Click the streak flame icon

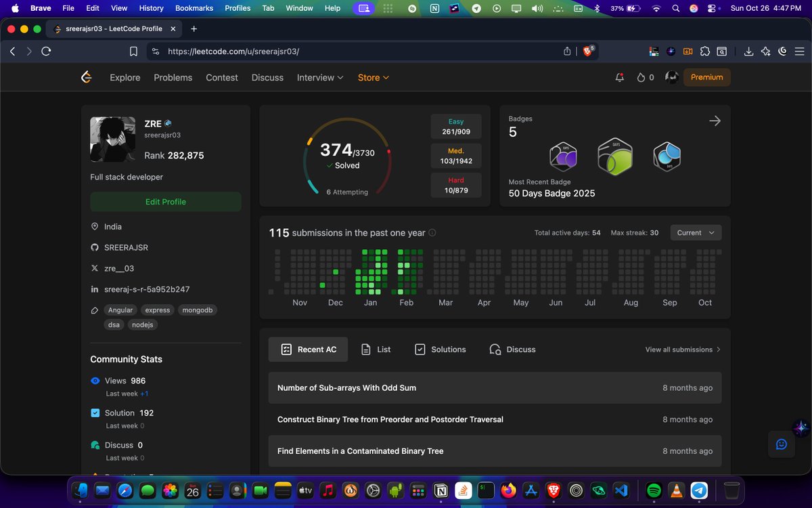[641, 77]
